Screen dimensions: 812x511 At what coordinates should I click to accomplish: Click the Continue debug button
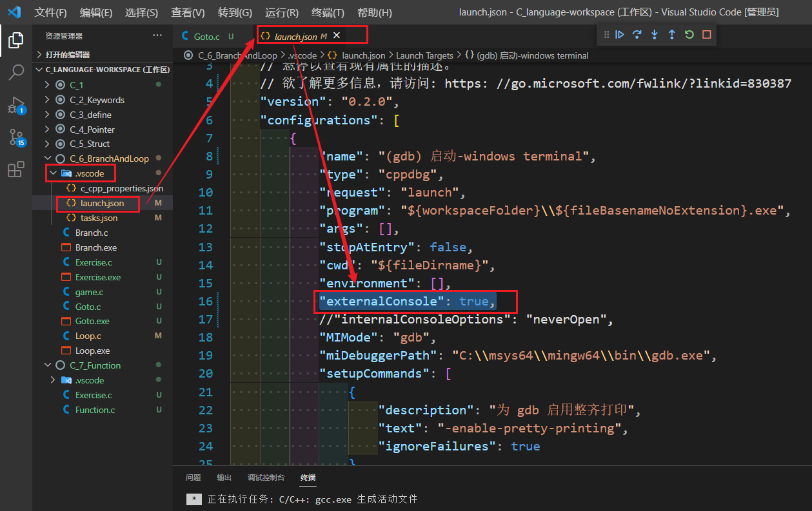[x=620, y=35]
